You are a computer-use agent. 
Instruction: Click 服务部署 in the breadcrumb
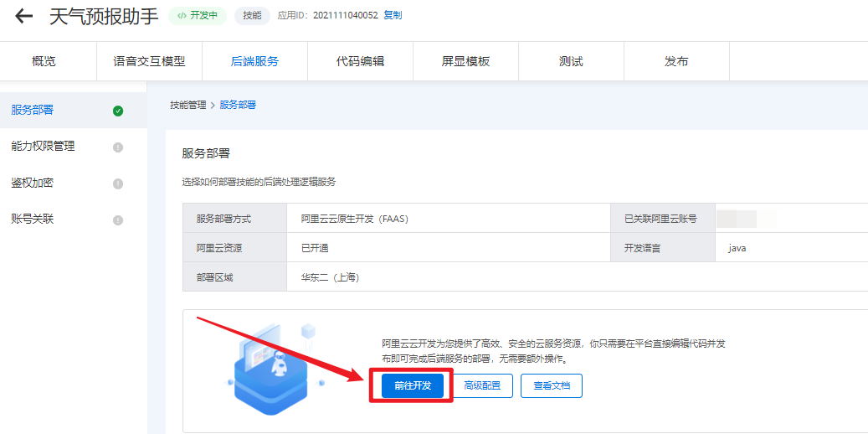[238, 105]
